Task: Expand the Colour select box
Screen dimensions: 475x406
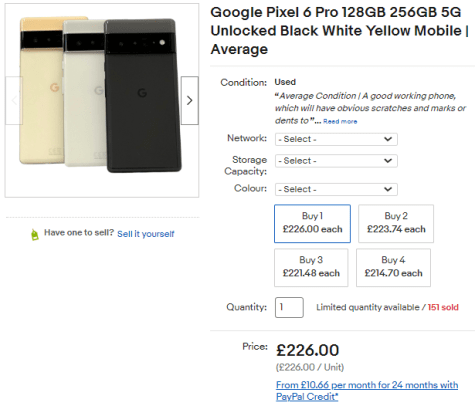Action: [x=336, y=189]
